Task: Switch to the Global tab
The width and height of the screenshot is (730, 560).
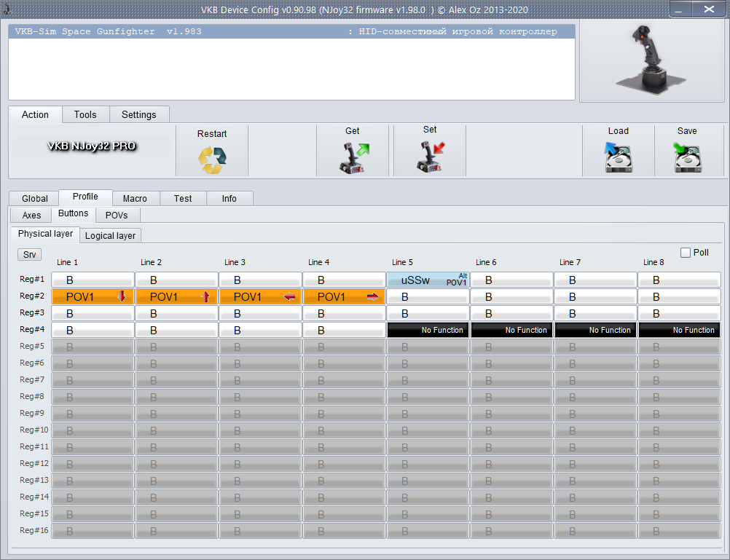Action: point(35,198)
